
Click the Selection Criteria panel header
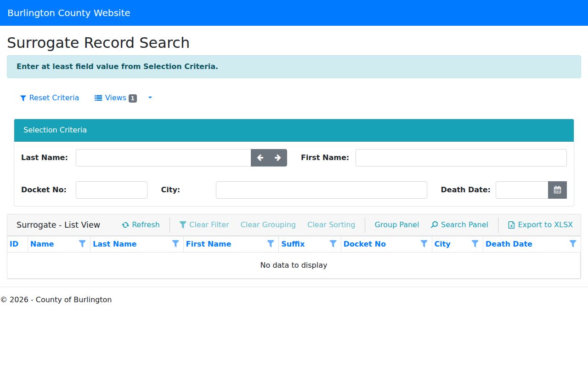coord(294,130)
